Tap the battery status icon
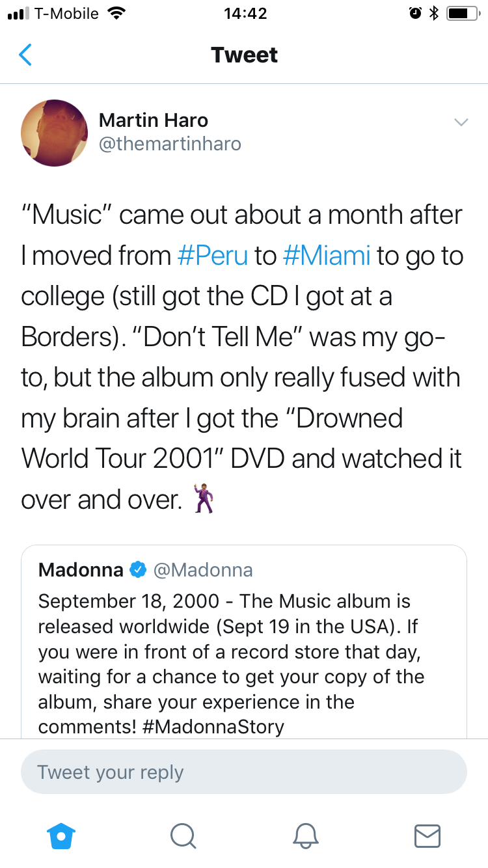Image resolution: width=488 pixels, height=868 pixels. click(463, 14)
